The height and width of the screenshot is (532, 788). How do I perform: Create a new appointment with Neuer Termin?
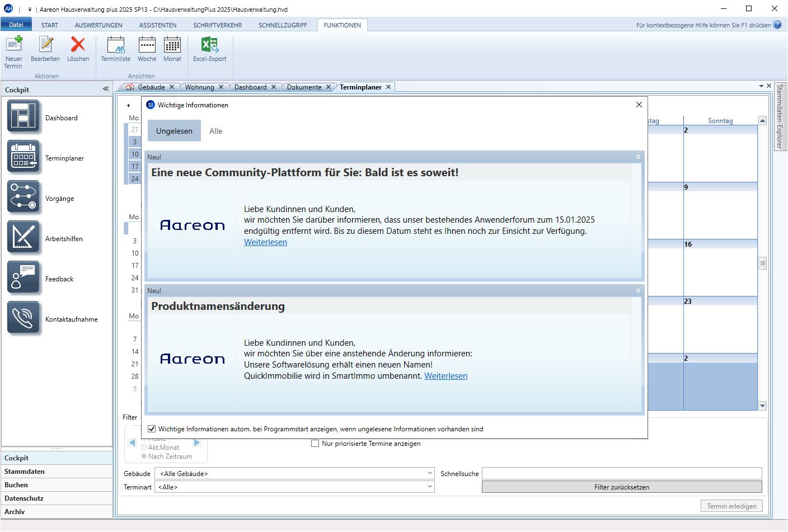[14, 52]
